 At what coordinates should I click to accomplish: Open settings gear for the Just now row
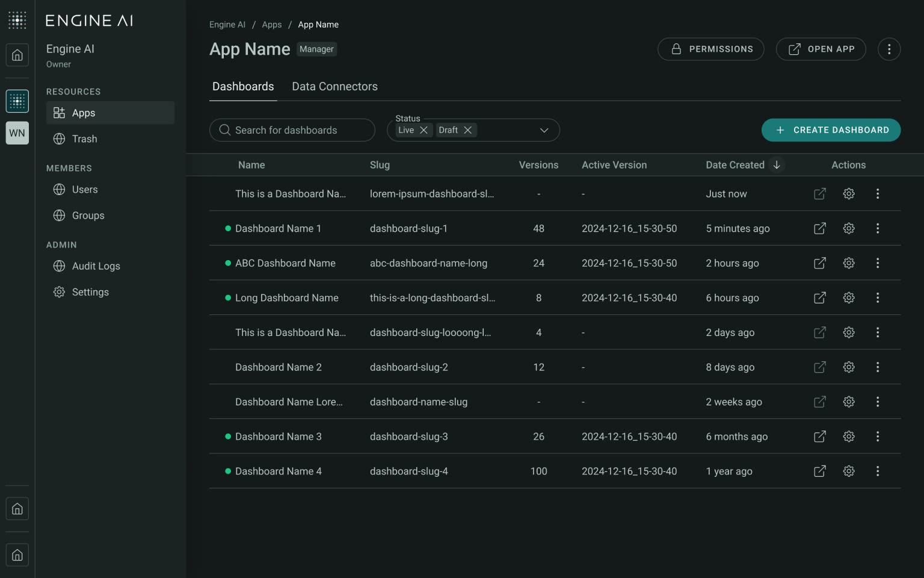point(849,194)
